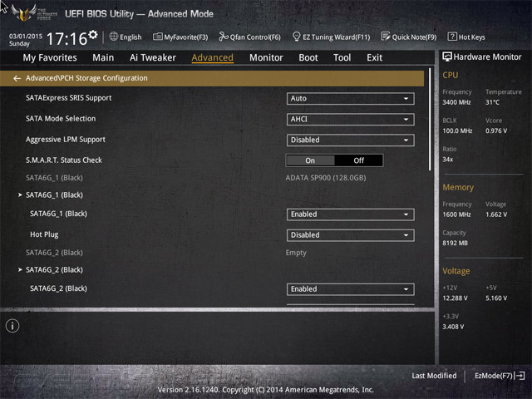Screen dimensions: 532x399
Task: Switch to My Favorites tab
Action: click(50, 57)
